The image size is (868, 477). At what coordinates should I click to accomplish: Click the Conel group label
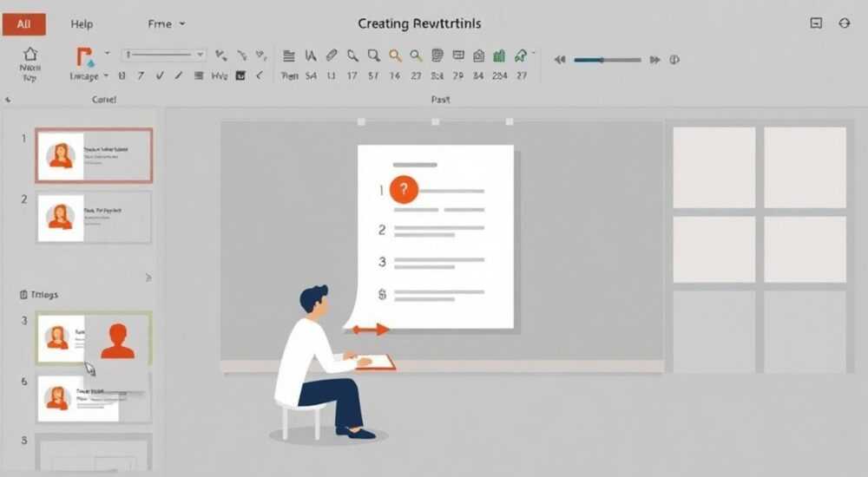coord(104,100)
